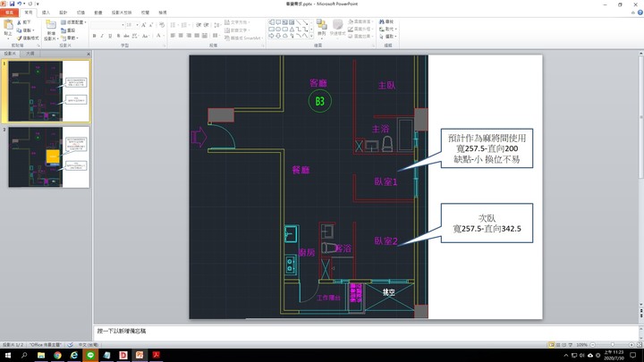This screenshot has height=362, width=644.
Task: Select slide 1 thumbnail
Action: [x=49, y=91]
